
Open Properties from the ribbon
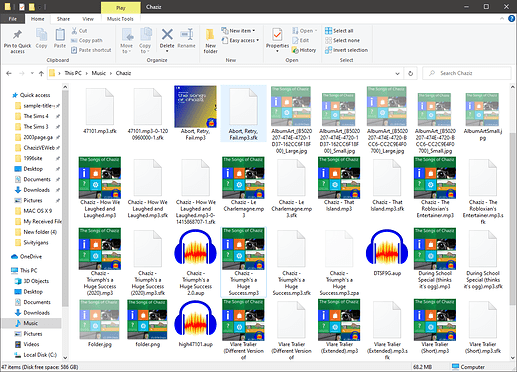pos(277,40)
